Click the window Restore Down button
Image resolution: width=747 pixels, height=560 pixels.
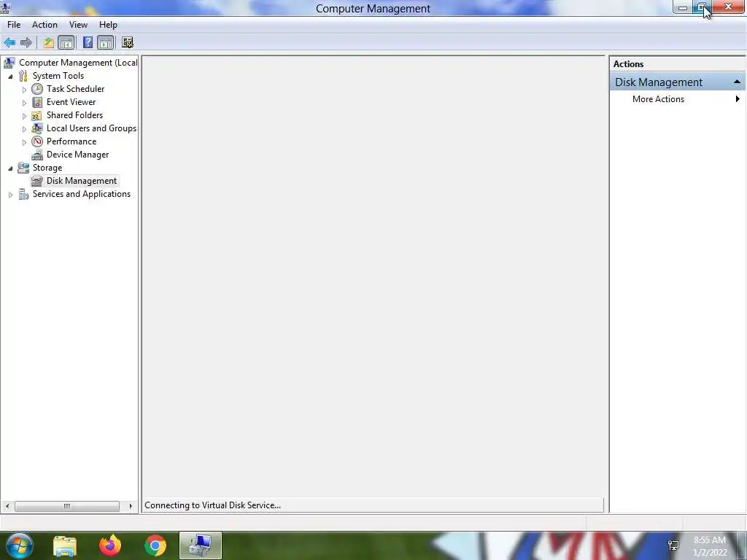click(x=702, y=7)
